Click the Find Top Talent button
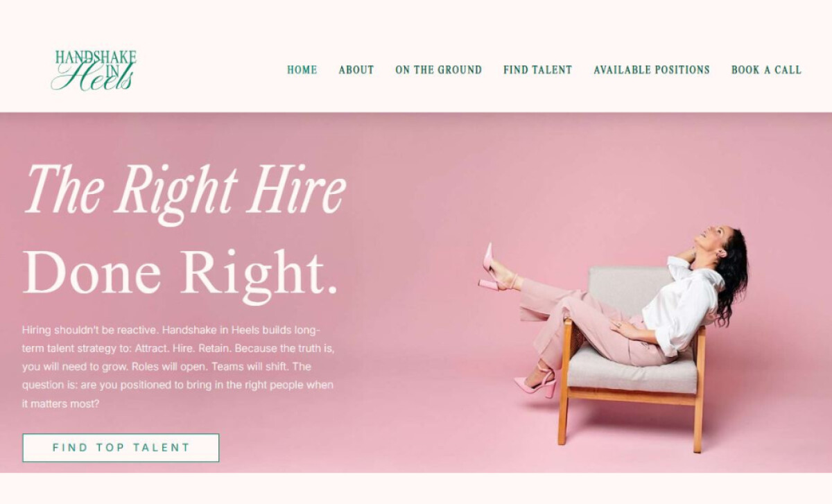The height and width of the screenshot is (504, 832). [121, 448]
